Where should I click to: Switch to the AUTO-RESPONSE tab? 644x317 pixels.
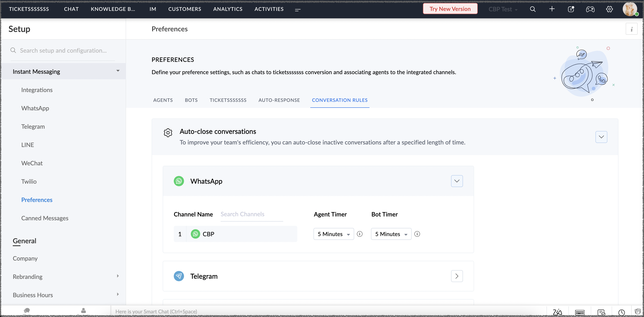point(279,100)
